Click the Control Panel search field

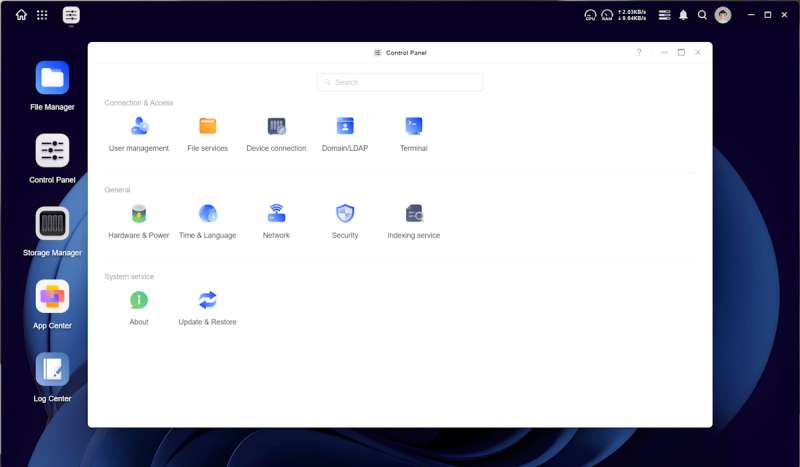[x=400, y=82]
